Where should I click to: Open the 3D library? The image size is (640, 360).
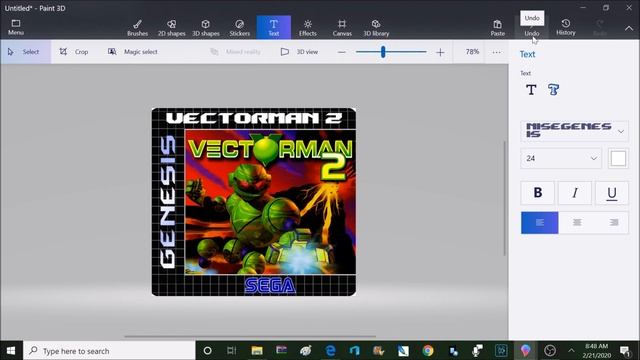(x=376, y=28)
